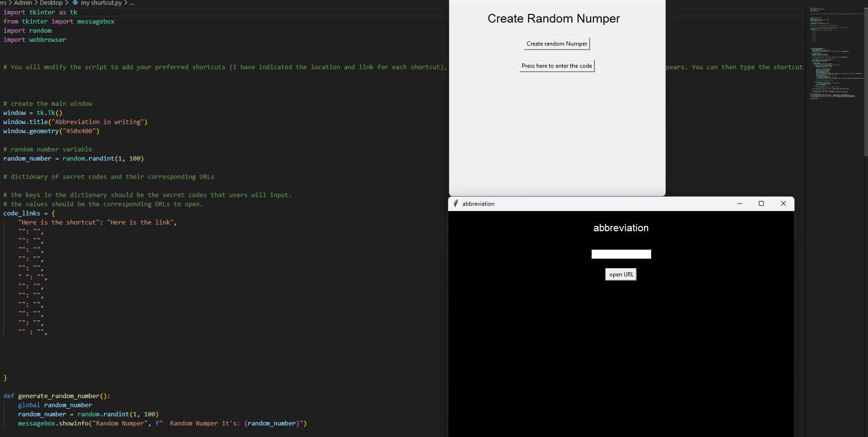This screenshot has width=868, height=437.
Task: Select "my shurtcut.py" in the breadcrumb
Action: (101, 3)
